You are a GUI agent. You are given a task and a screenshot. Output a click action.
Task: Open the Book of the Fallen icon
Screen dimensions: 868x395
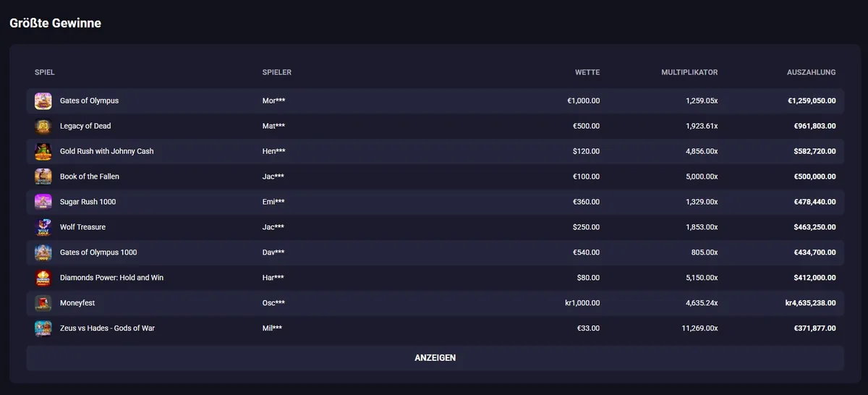43,177
